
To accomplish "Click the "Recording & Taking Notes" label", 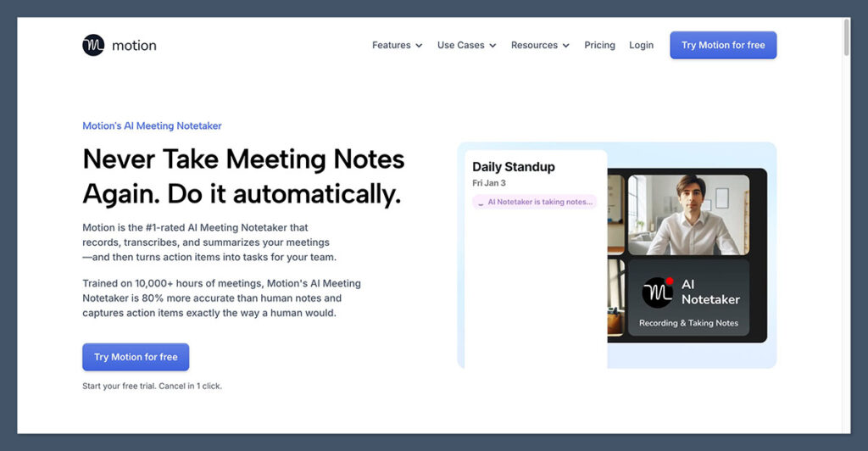I will [688, 323].
